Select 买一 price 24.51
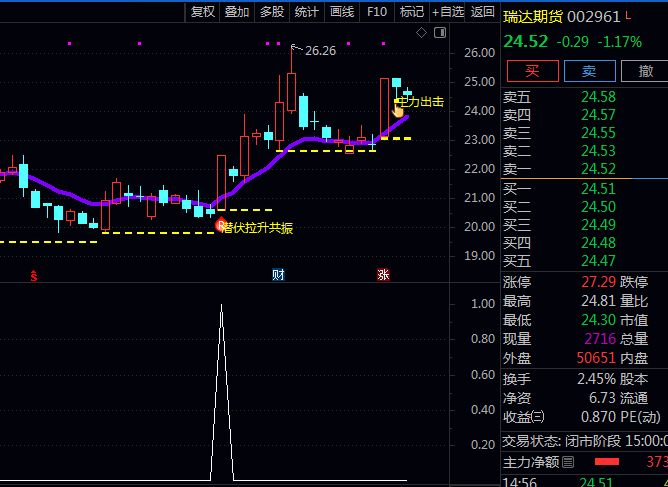The image size is (668, 487). [598, 189]
